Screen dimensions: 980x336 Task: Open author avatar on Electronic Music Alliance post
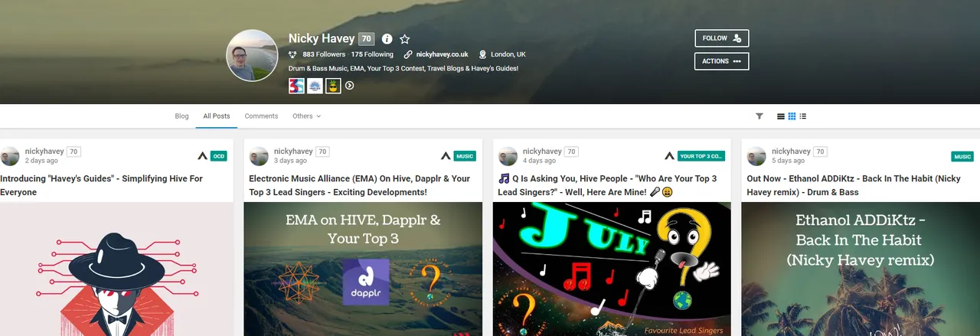click(x=259, y=157)
